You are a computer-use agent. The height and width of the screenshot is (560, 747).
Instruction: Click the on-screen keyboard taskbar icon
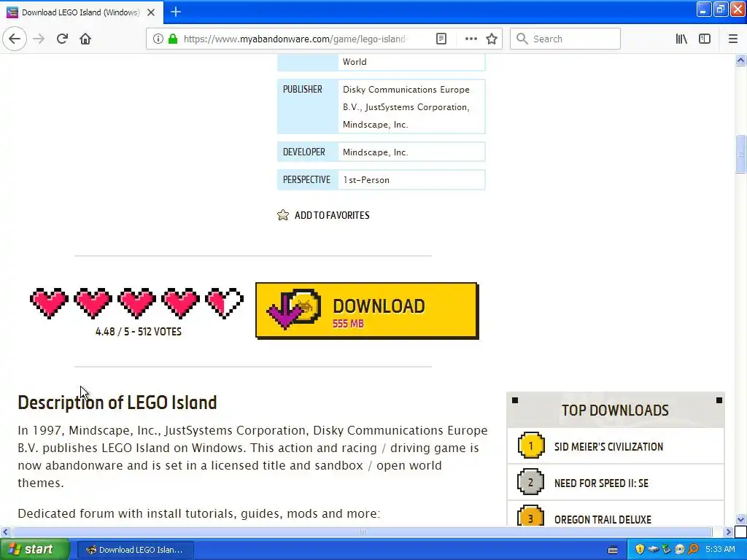613,550
